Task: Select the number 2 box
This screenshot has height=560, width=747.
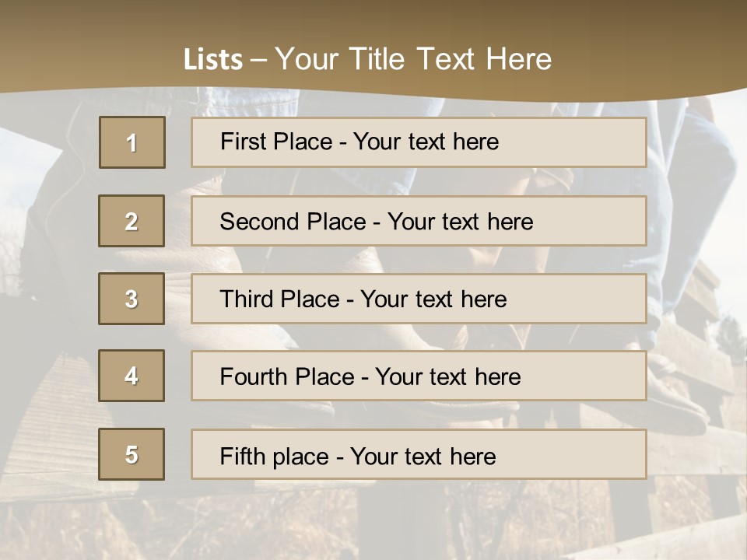Action: coord(132,221)
